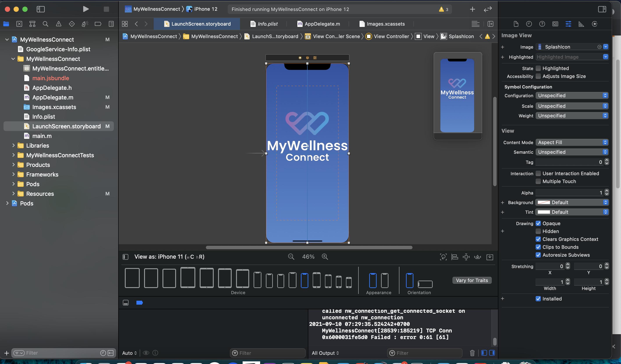This screenshot has height=364, width=621.
Task: Open the symbol Weight dropdown
Action: pyautogui.click(x=572, y=116)
